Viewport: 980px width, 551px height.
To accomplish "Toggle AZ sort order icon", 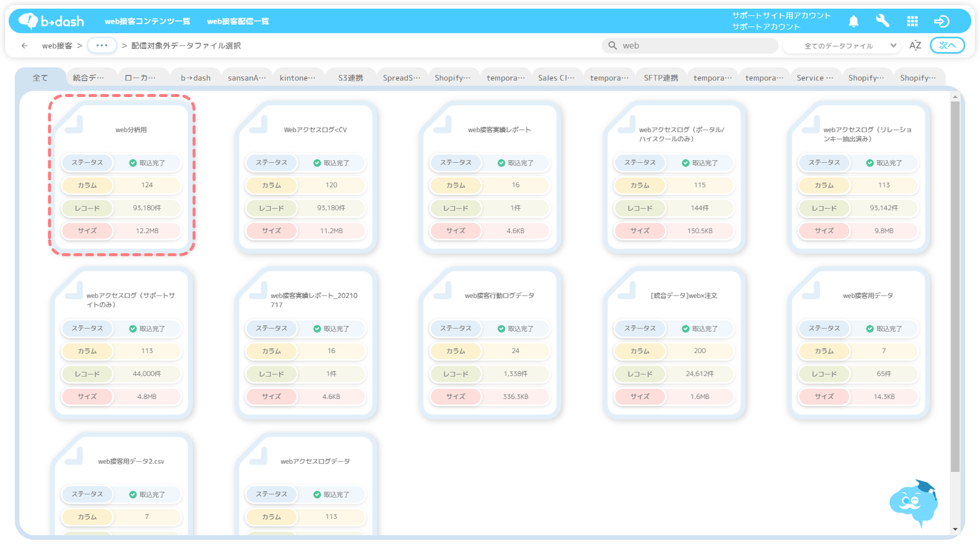I will click(915, 46).
